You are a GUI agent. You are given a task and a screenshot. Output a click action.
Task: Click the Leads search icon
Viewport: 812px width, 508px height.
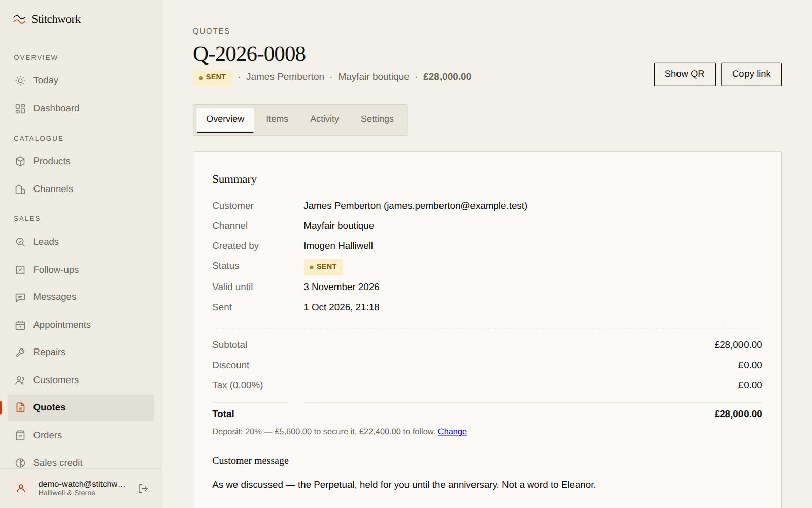pos(20,242)
